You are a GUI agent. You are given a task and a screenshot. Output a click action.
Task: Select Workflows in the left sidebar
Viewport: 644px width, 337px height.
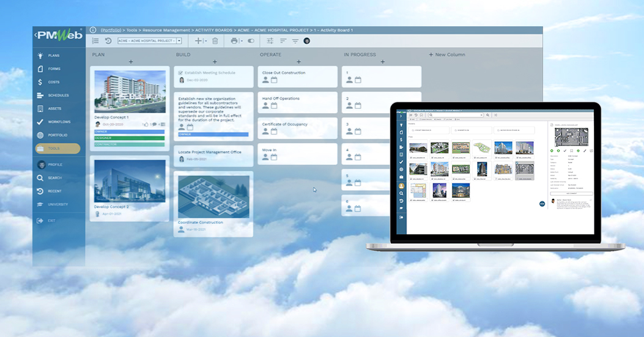click(x=58, y=122)
